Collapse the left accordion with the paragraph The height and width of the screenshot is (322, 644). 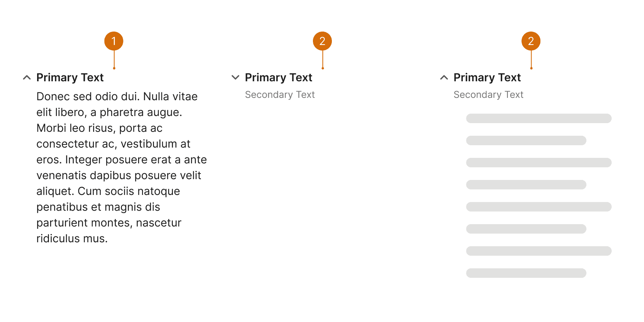(27, 78)
